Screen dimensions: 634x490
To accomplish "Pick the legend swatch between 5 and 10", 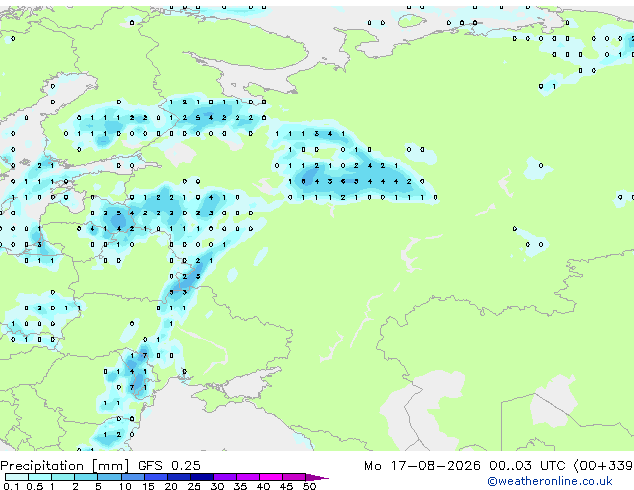I will pos(110,477).
